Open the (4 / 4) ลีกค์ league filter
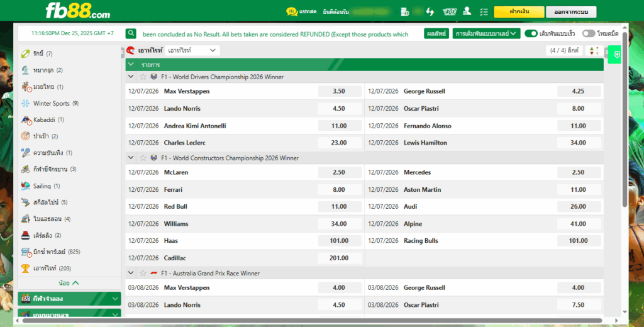 point(564,50)
